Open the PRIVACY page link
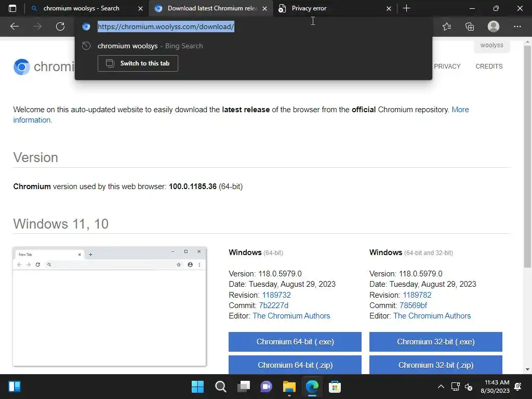 [x=447, y=66]
